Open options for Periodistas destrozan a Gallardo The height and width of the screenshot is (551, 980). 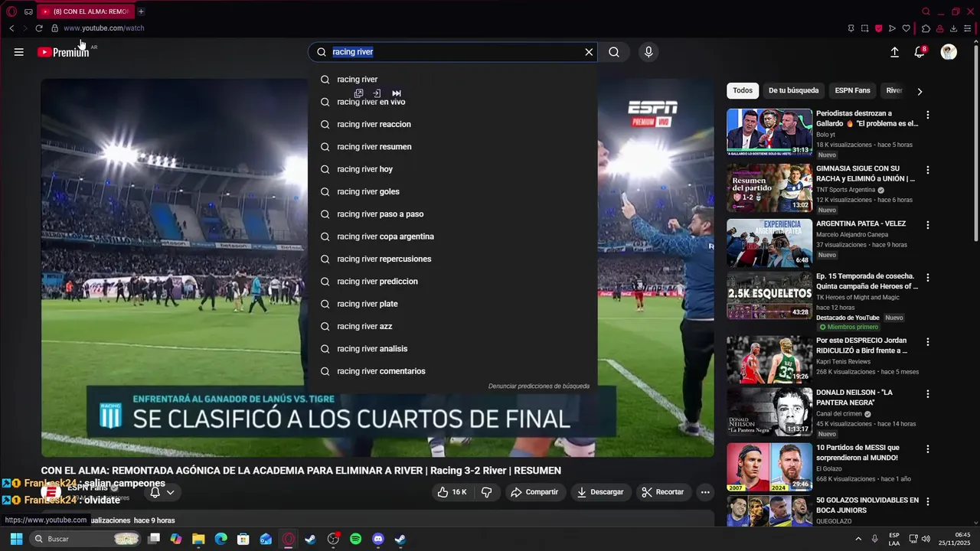click(928, 115)
